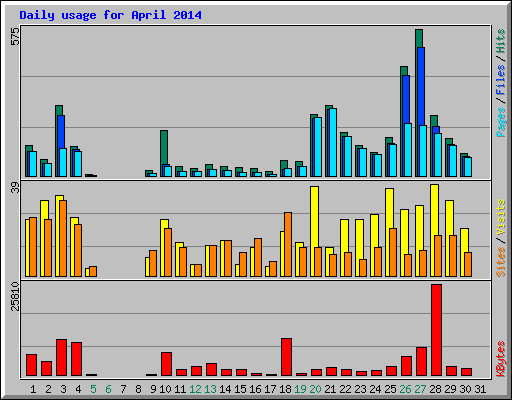This screenshot has width=512, height=400.
Task: Click day label 8 on the x-axis
Action: point(138,389)
